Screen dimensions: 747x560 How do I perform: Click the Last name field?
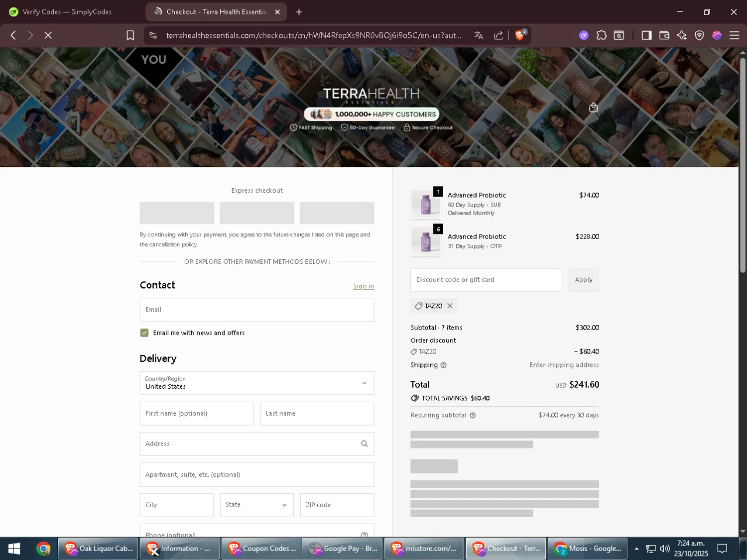pos(317,414)
